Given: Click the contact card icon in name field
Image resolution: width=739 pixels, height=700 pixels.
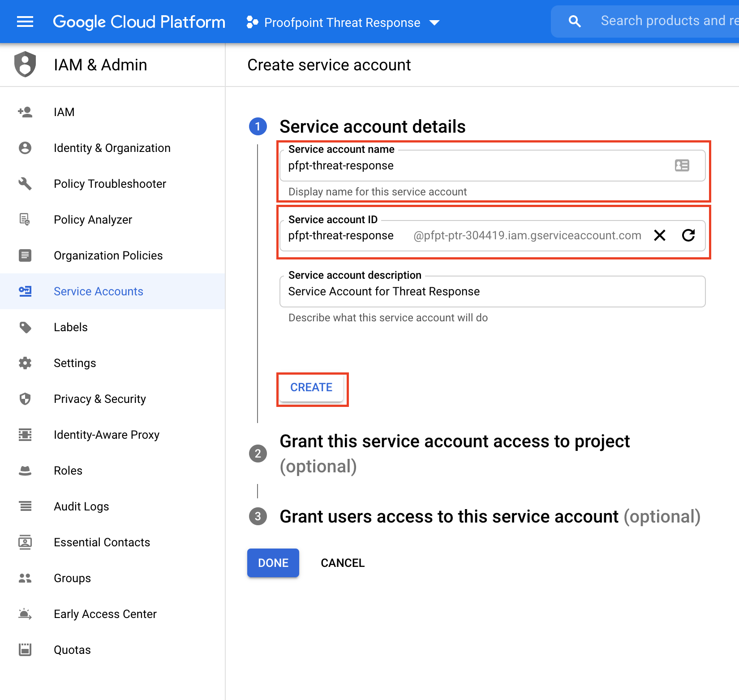Looking at the screenshot, I should tap(682, 165).
